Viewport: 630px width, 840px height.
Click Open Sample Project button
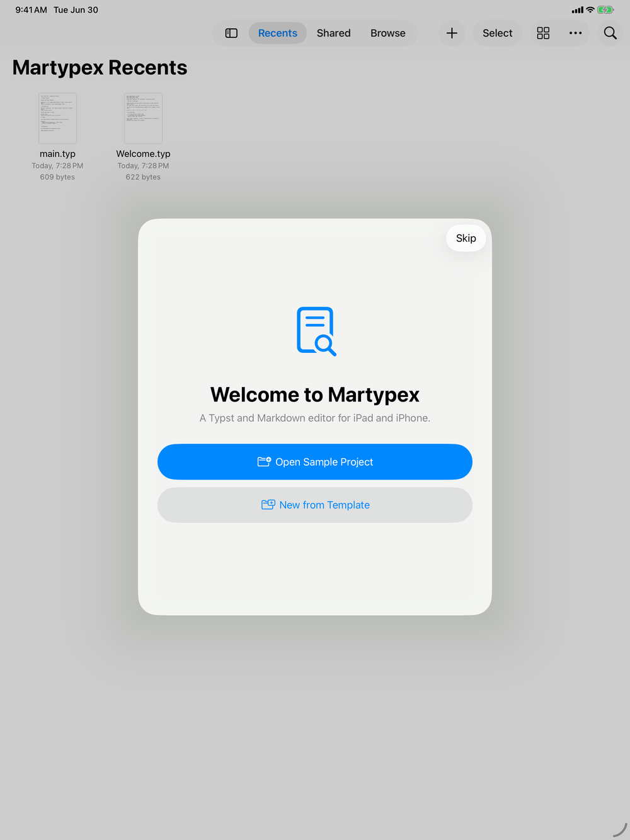(315, 462)
